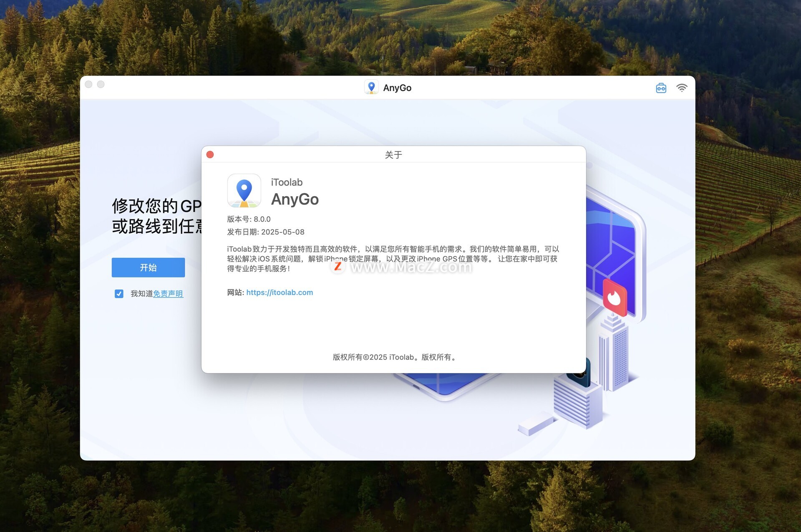The width and height of the screenshot is (801, 532).
Task: Click the AnyGo app icon in About dialog
Action: point(244,191)
